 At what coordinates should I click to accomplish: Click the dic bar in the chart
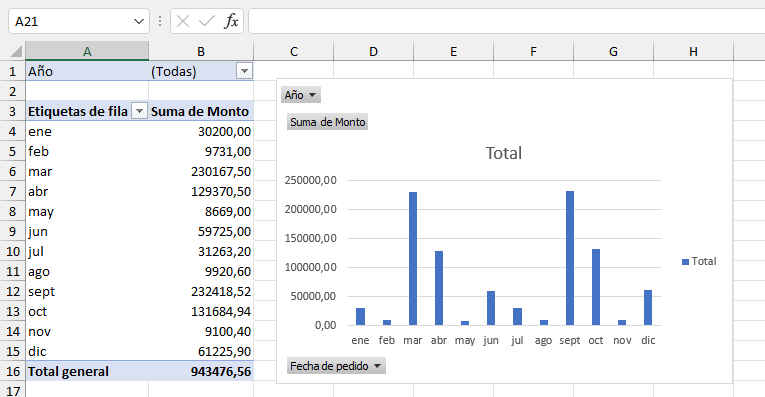648,307
